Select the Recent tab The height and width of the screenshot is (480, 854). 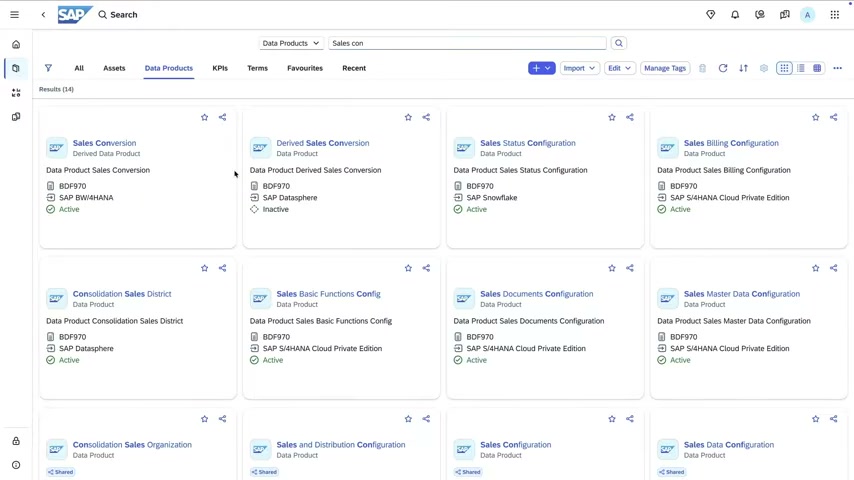(x=354, y=68)
